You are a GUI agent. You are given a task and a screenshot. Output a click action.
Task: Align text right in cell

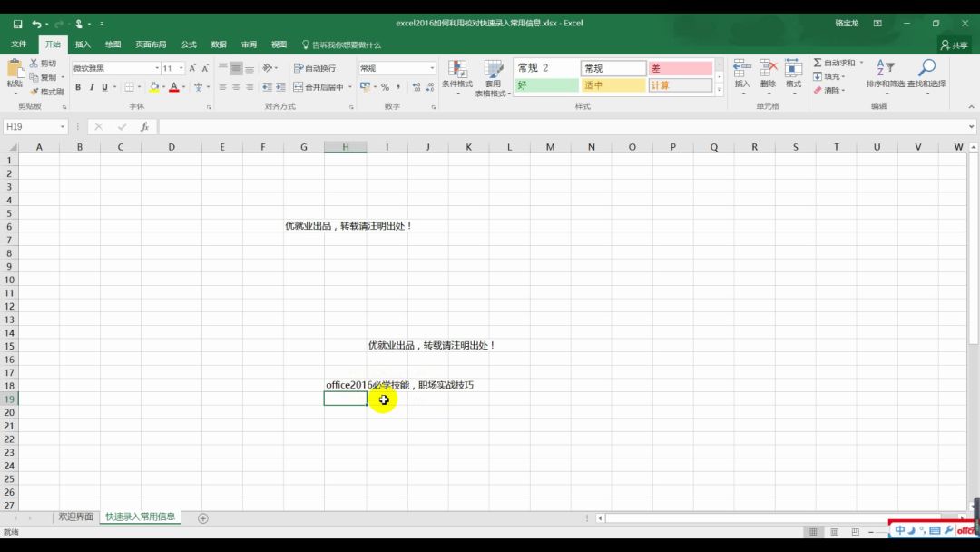click(250, 87)
